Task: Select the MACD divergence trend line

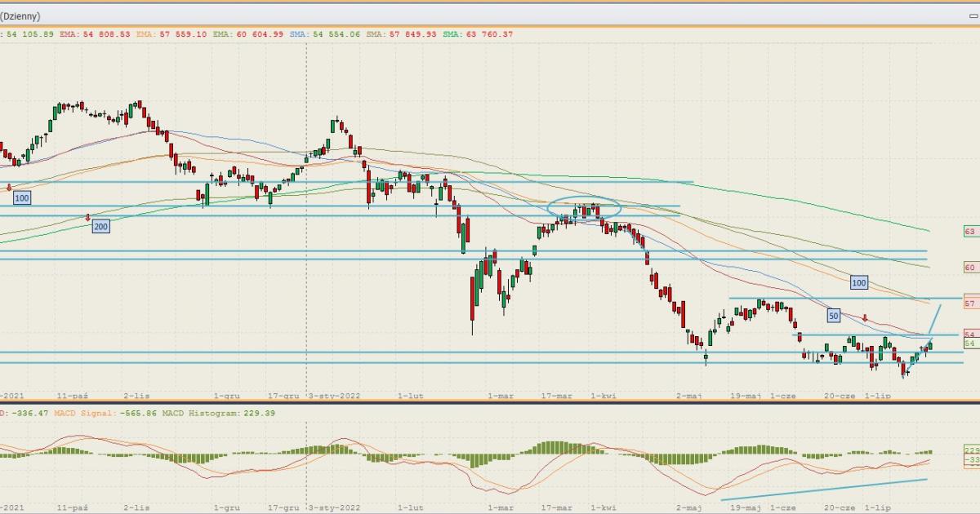Action: (x=825, y=489)
